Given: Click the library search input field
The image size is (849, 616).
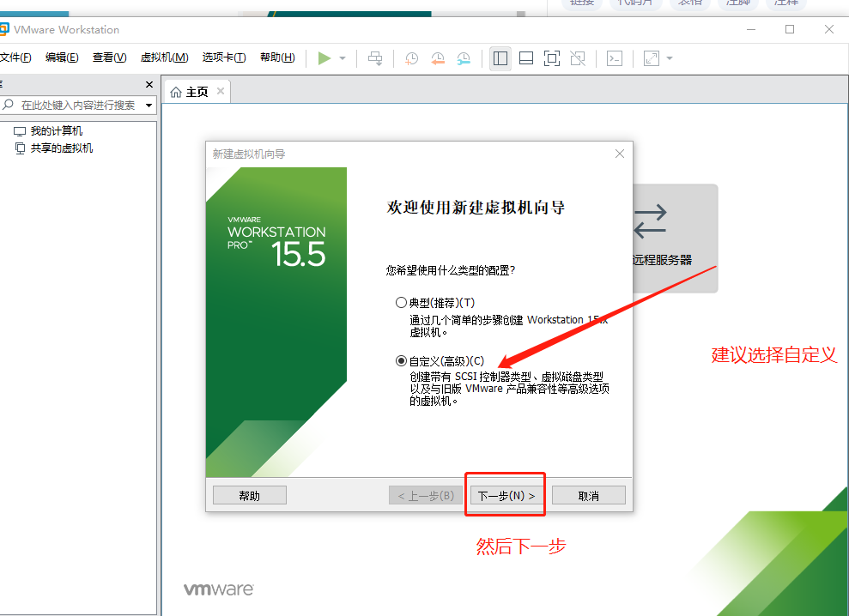Looking at the screenshot, I should tap(78, 105).
